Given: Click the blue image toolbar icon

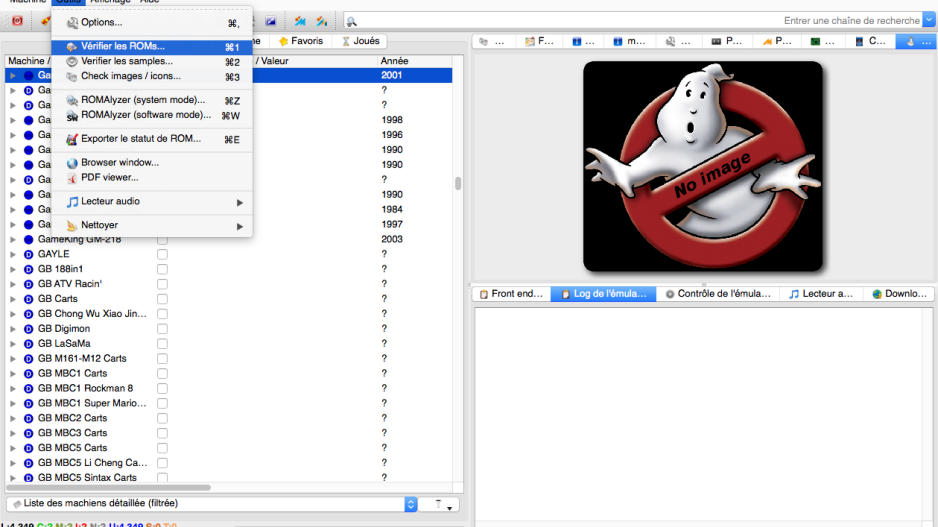Looking at the screenshot, I should pos(271,22).
